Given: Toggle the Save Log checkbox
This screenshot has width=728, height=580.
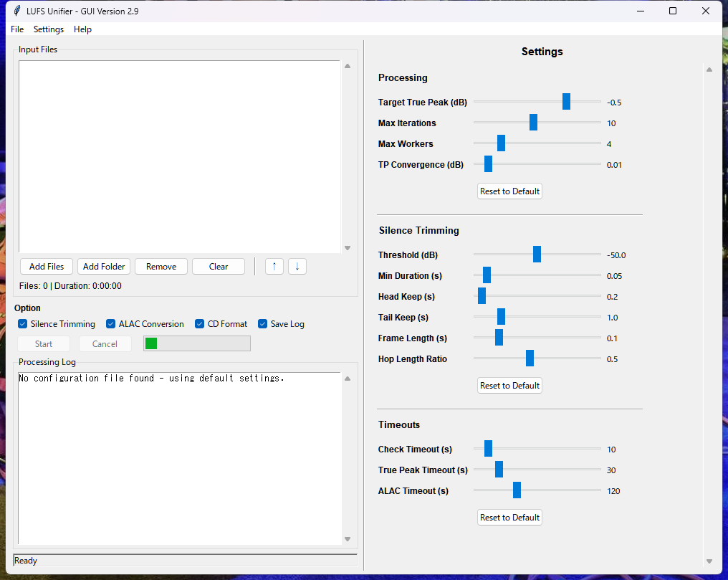Looking at the screenshot, I should click(263, 324).
